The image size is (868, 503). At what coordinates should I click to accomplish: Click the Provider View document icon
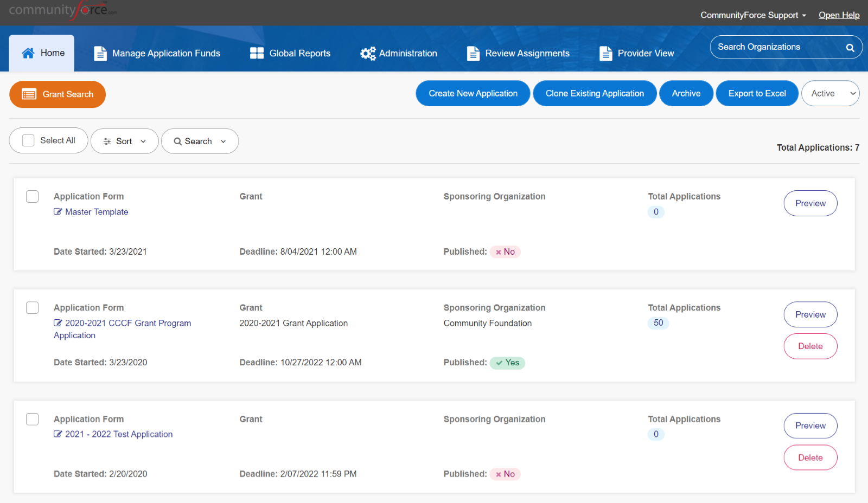pyautogui.click(x=605, y=53)
